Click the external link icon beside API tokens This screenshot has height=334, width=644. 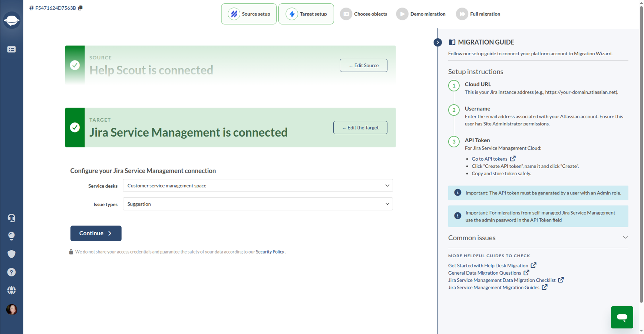pos(513,158)
